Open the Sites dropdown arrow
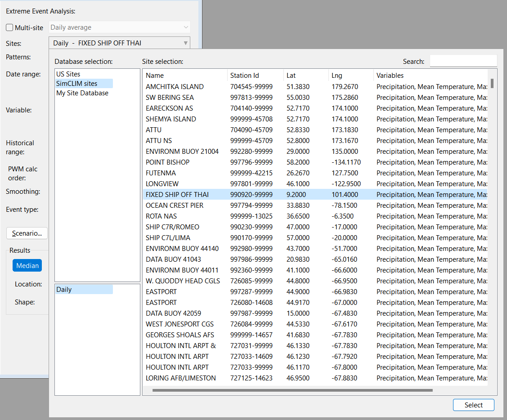Image resolution: width=507 pixels, height=420 pixels. (186, 43)
